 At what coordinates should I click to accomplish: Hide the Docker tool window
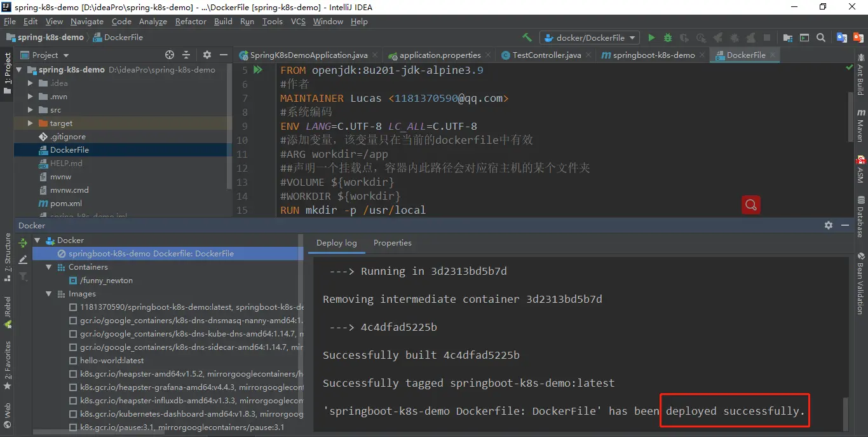[x=845, y=225]
